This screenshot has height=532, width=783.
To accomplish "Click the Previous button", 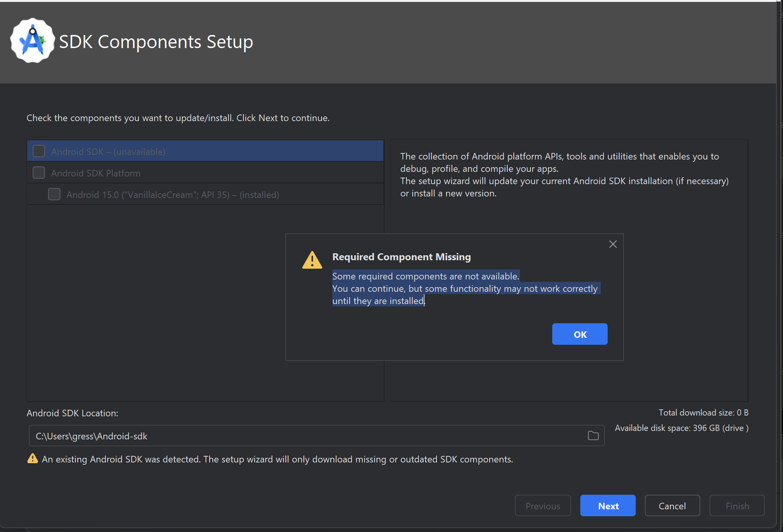I will (543, 505).
